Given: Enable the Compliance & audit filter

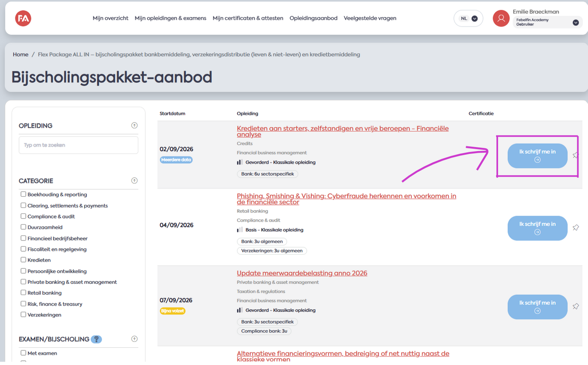Looking at the screenshot, I should coord(23,216).
